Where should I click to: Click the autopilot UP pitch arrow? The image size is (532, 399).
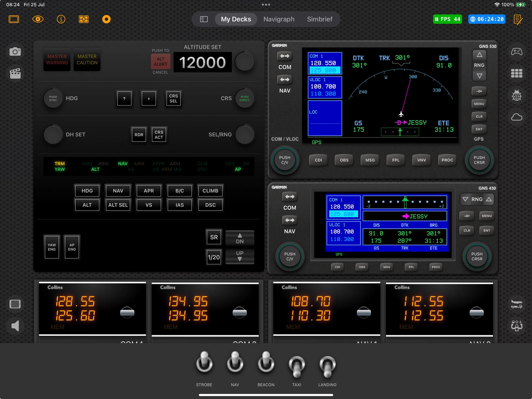point(240,256)
